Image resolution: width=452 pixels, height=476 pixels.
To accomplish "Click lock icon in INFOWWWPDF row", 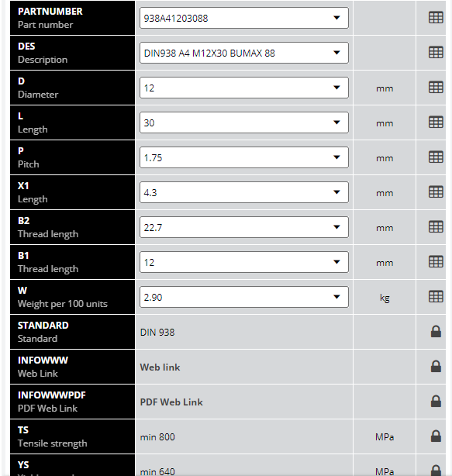I will tap(436, 402).
